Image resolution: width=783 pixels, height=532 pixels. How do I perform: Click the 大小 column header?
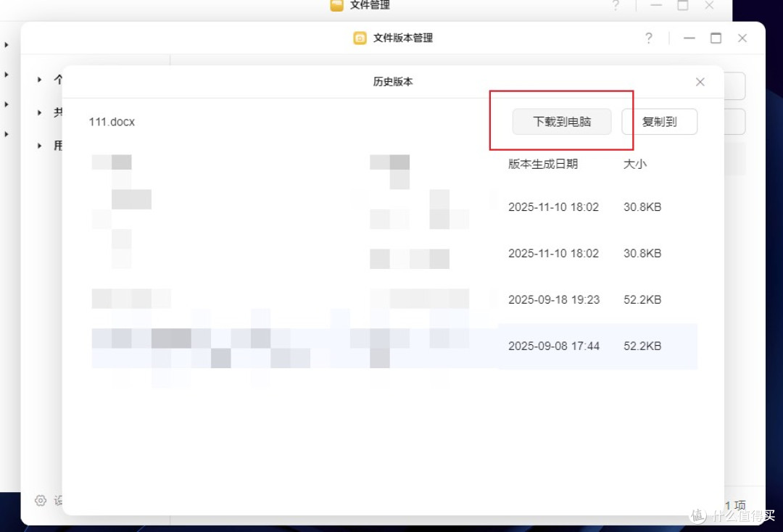click(634, 165)
